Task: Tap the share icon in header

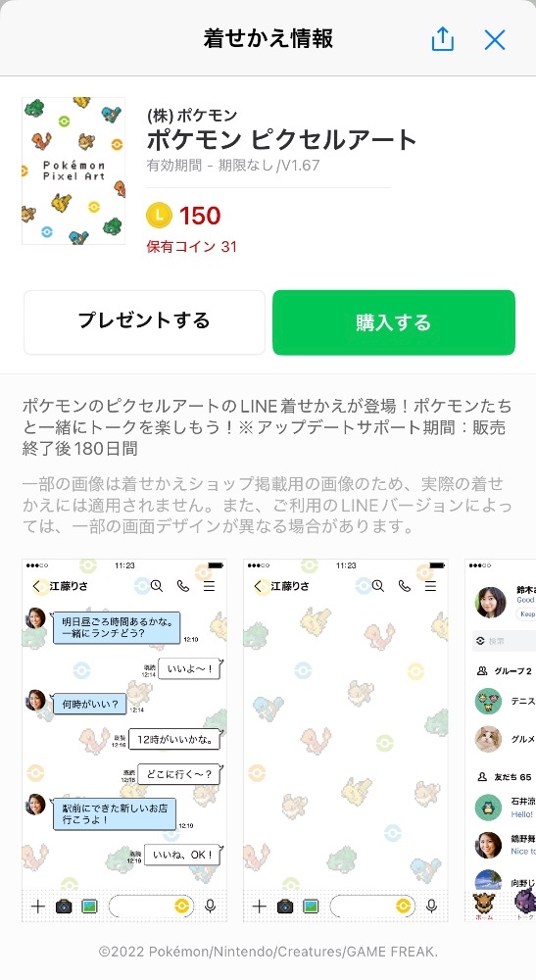Action: (x=442, y=39)
